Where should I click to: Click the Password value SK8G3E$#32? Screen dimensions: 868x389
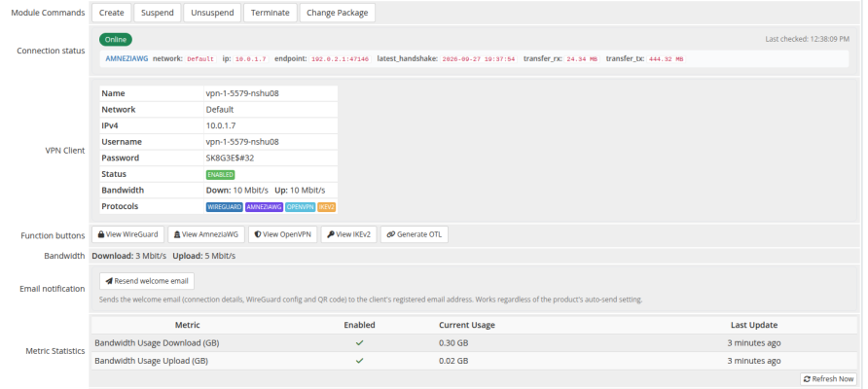tap(231, 158)
